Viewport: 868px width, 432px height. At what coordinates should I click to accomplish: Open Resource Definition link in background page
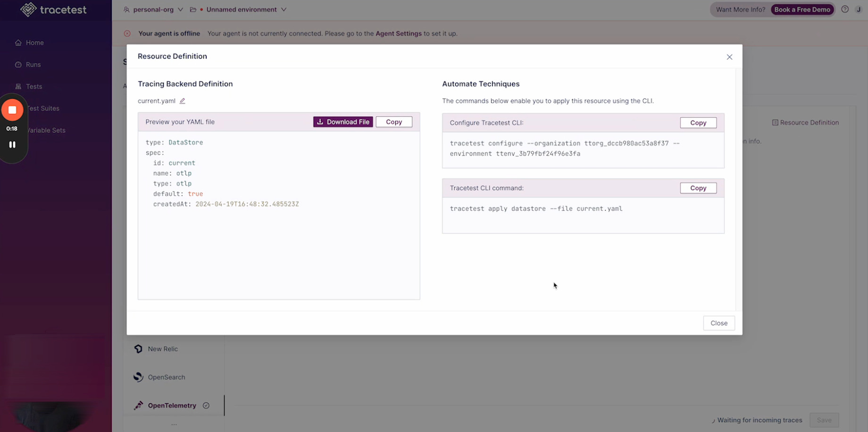(x=805, y=123)
